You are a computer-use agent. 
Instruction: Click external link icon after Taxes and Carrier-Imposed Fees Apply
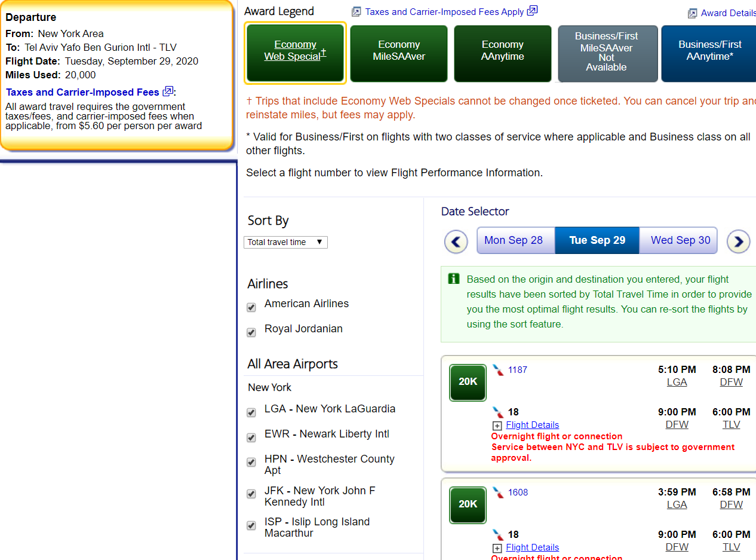point(532,11)
